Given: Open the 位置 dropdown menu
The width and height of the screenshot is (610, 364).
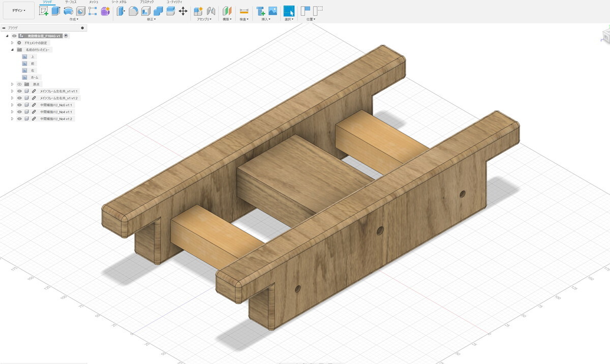Looking at the screenshot, I should coord(311,19).
